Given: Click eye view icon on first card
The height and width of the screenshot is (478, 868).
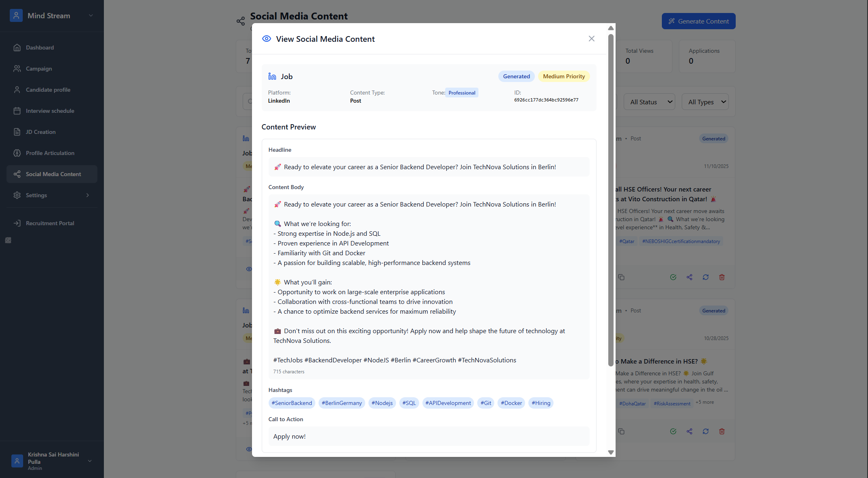Looking at the screenshot, I should click(249, 269).
